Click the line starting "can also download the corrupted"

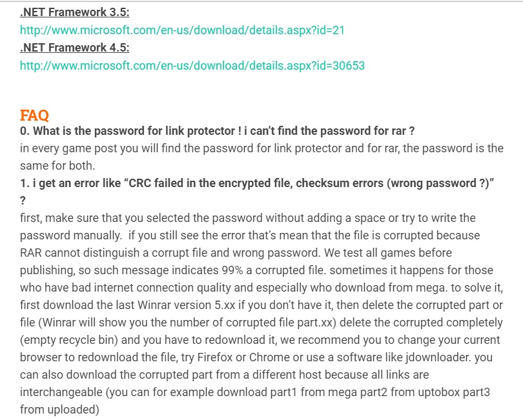pyautogui.click(x=225, y=375)
